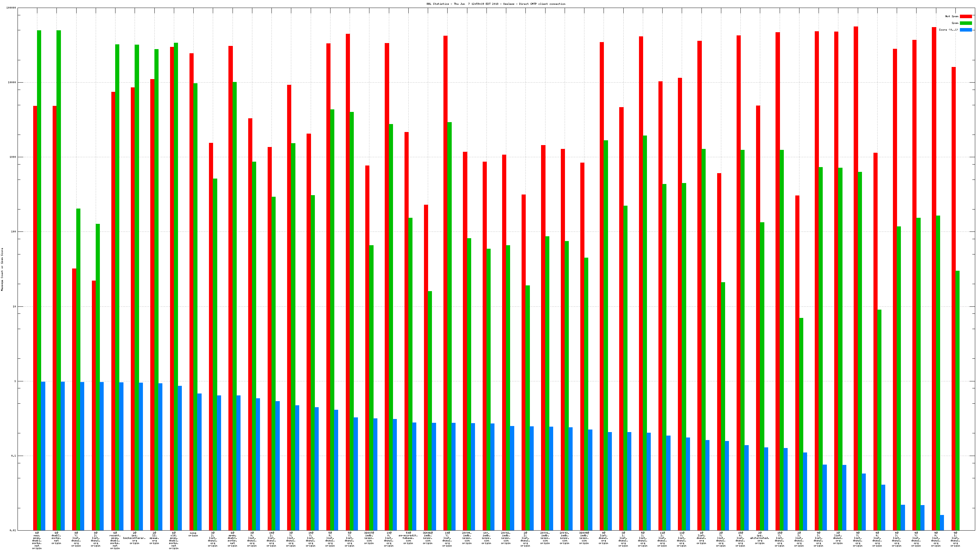The height and width of the screenshot is (551, 980).
Task: Click the whitelisted.org x-axis label
Action: pyautogui.click(x=760, y=538)
